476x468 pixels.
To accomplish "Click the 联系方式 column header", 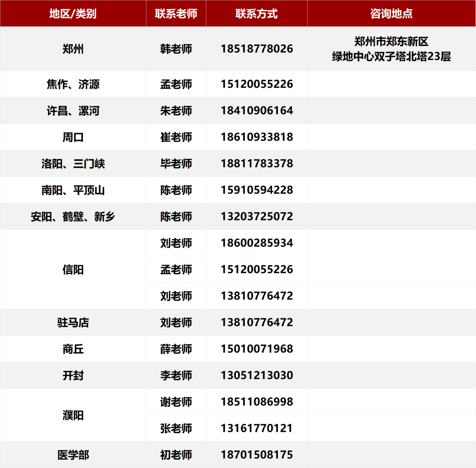I will pos(257,14).
